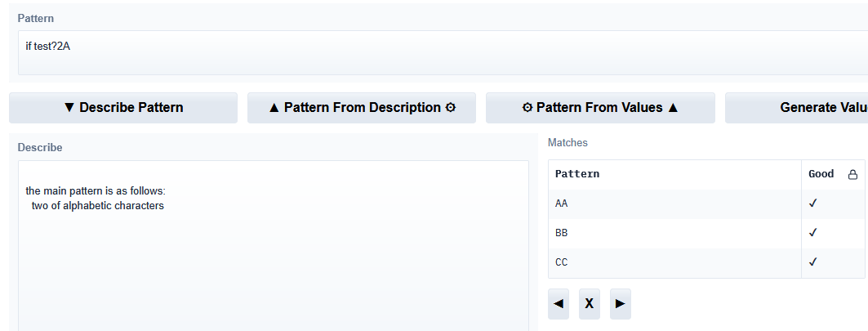Toggle the Good checkmark for row AA
This screenshot has height=331, width=868.
coord(812,204)
